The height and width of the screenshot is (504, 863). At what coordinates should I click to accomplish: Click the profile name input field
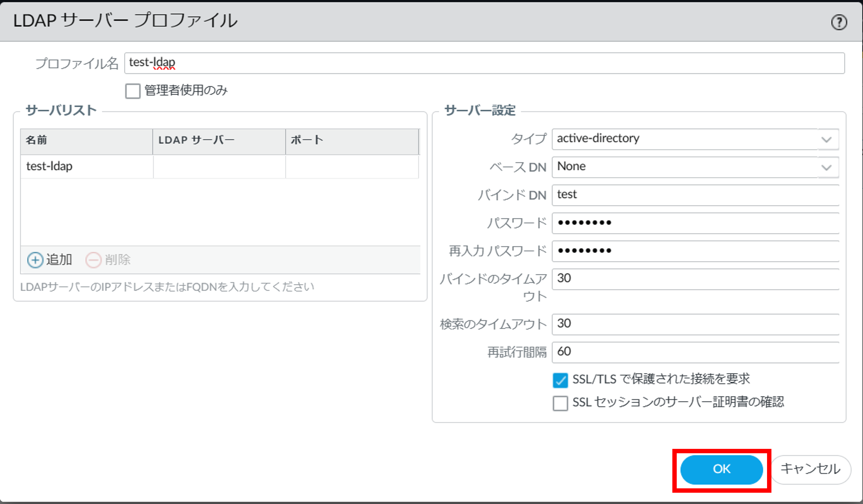pos(484,63)
